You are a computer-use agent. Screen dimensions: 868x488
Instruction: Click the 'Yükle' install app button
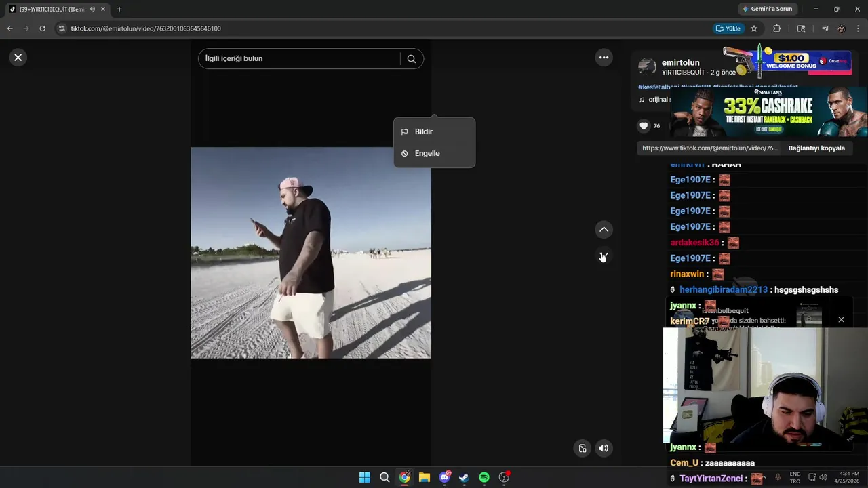point(728,28)
